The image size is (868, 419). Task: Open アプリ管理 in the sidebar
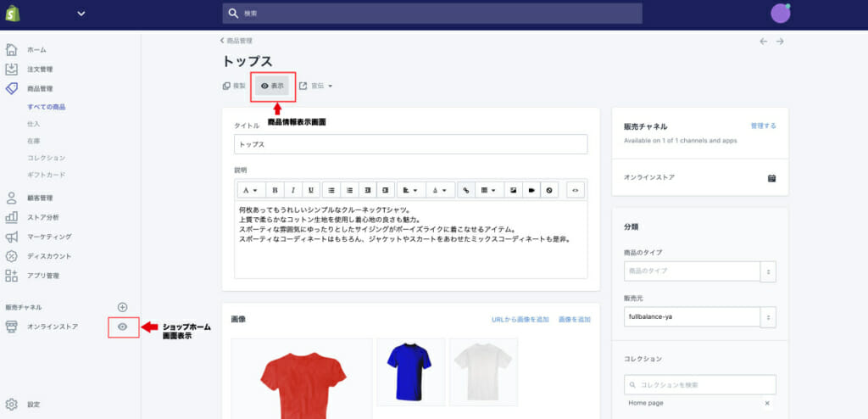point(42,276)
